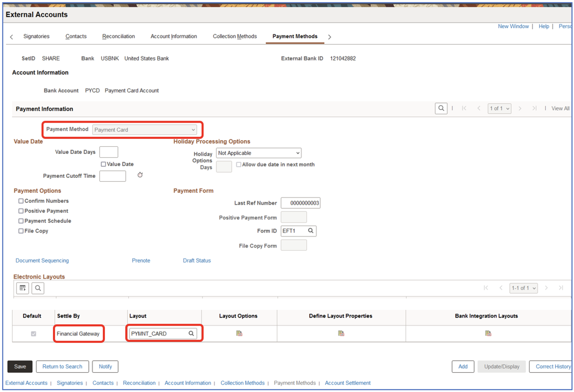Open the footer Contacts link
This screenshot has width=574, height=392.
click(x=103, y=383)
